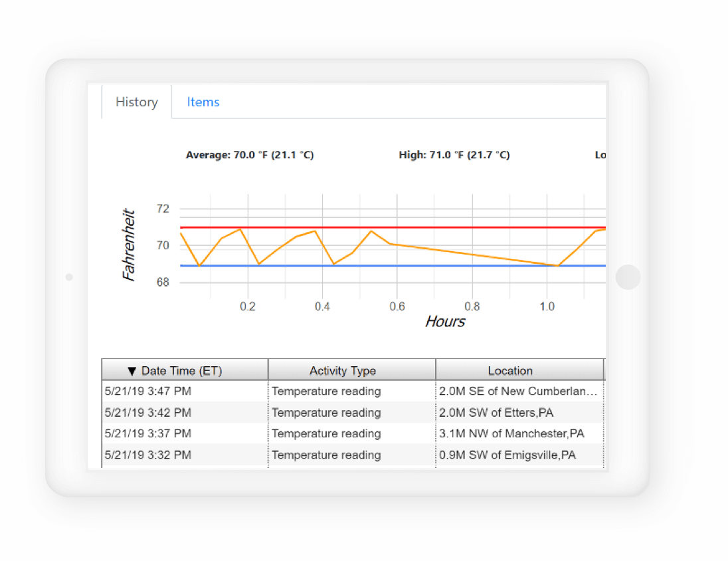
Task: Select the 5/21/19 3:47 PM row
Action: point(353,391)
